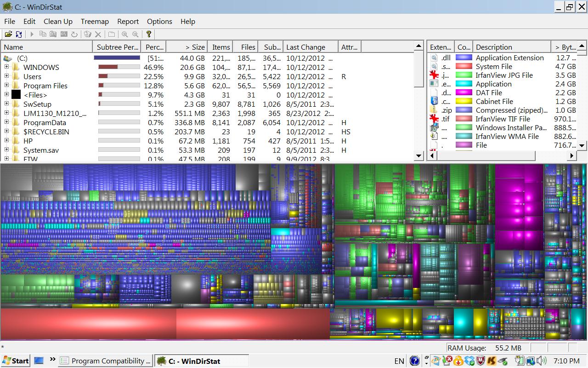Expand the HP folder node
This screenshot has height=368, width=588.
pyautogui.click(x=6, y=141)
